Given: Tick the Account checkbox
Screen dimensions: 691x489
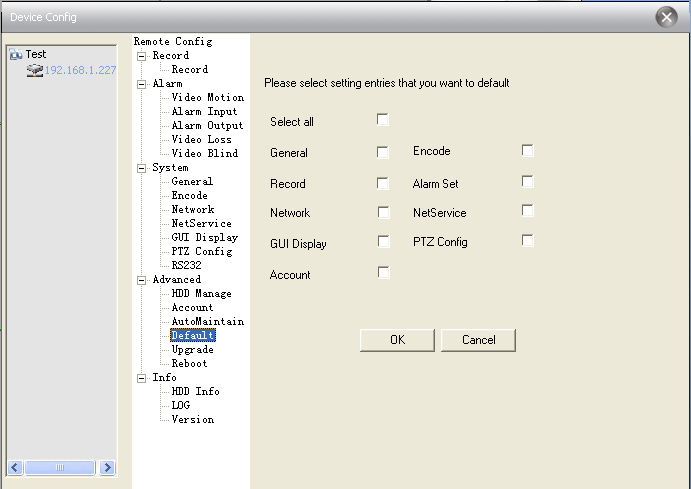Looking at the screenshot, I should (x=383, y=272).
